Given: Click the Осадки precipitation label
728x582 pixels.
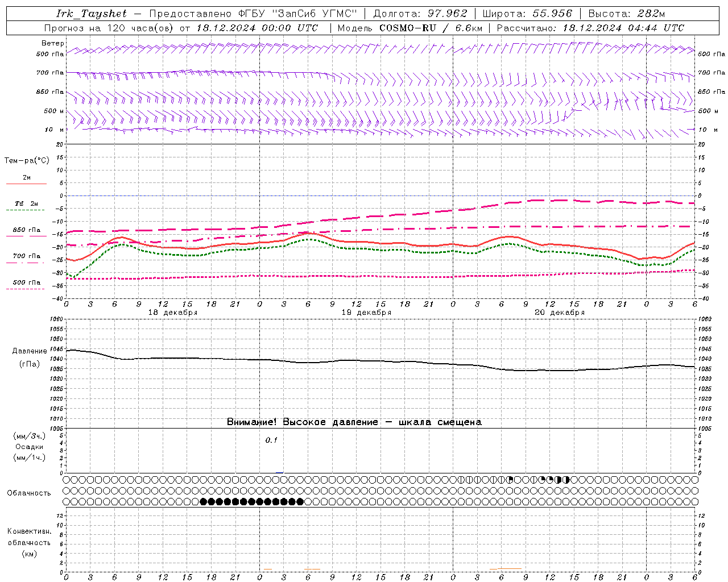Looking at the screenshot, I should click(x=30, y=447).
